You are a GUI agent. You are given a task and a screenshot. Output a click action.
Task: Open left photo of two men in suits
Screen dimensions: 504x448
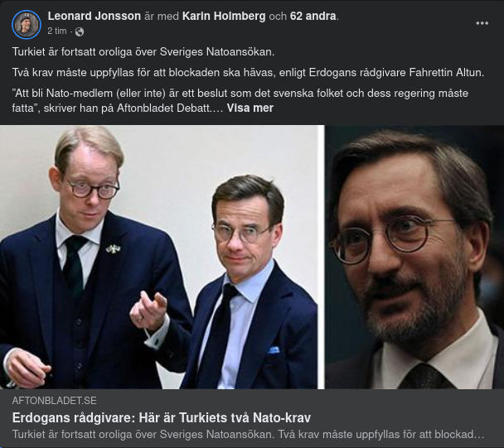pos(159,257)
